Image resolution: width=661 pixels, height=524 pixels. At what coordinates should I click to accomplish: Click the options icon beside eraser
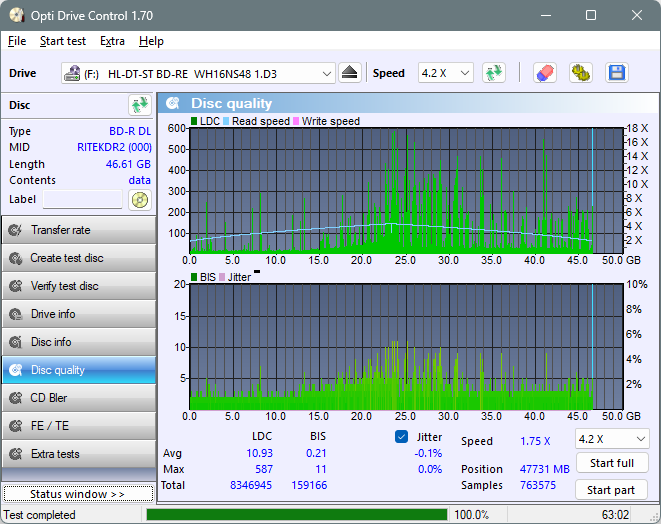pos(580,73)
